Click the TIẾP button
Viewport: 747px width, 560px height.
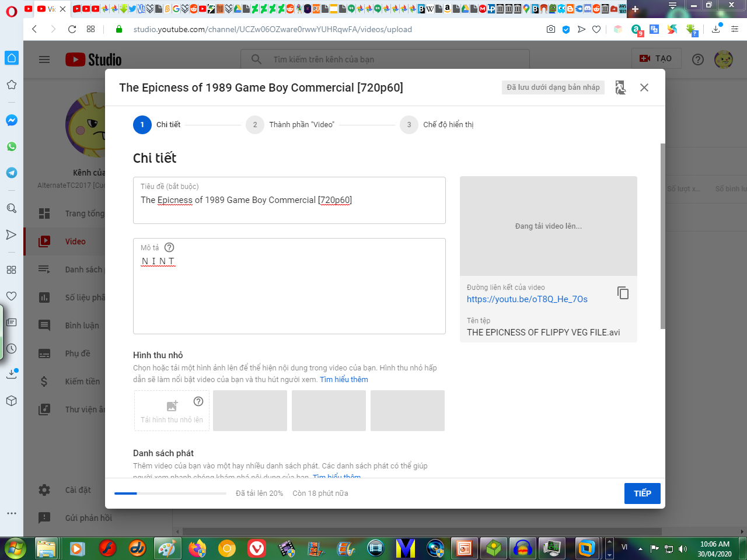click(643, 494)
